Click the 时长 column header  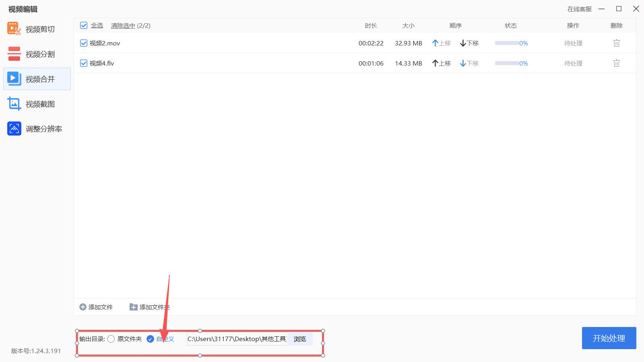click(371, 26)
